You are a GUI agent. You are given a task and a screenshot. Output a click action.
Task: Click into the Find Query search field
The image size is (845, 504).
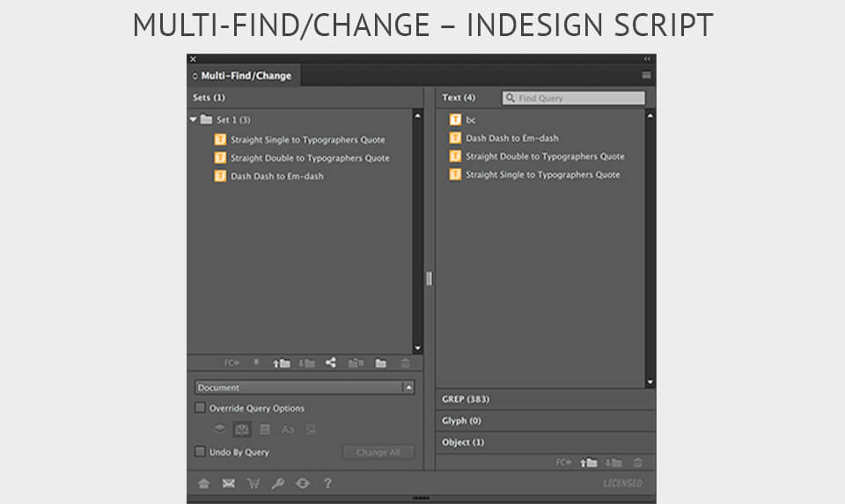tap(573, 98)
